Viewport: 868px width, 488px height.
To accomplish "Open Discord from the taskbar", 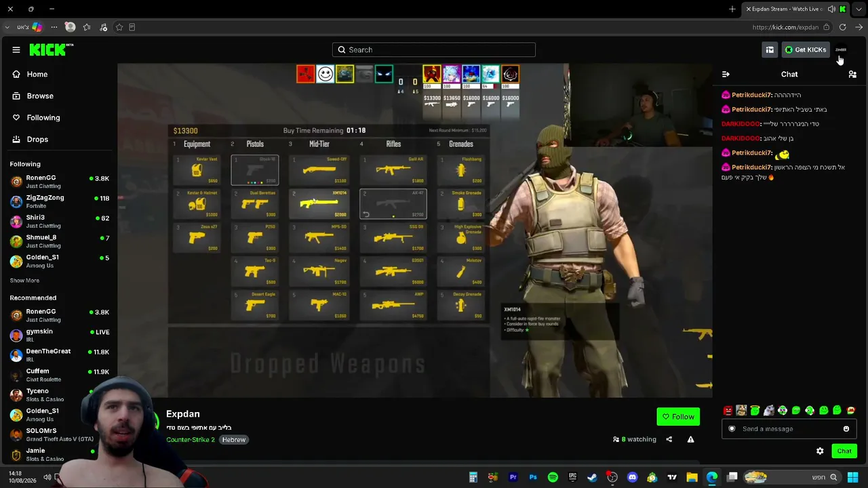I will coord(633,477).
